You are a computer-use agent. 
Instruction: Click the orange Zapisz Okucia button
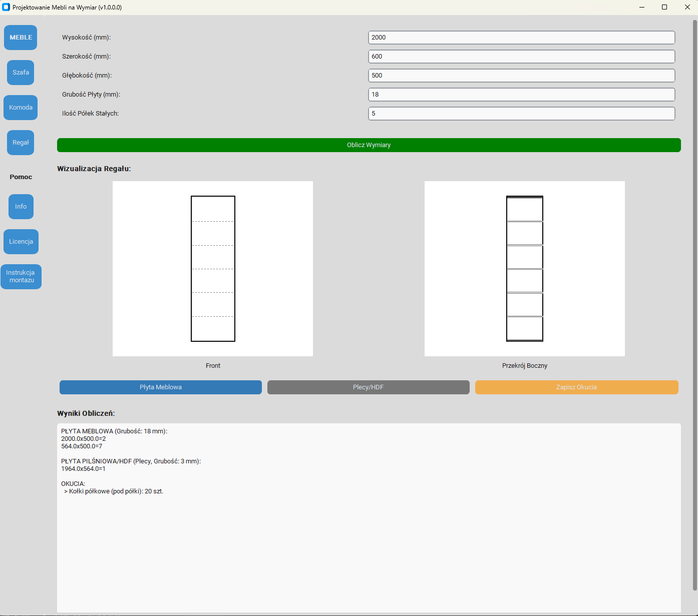576,387
